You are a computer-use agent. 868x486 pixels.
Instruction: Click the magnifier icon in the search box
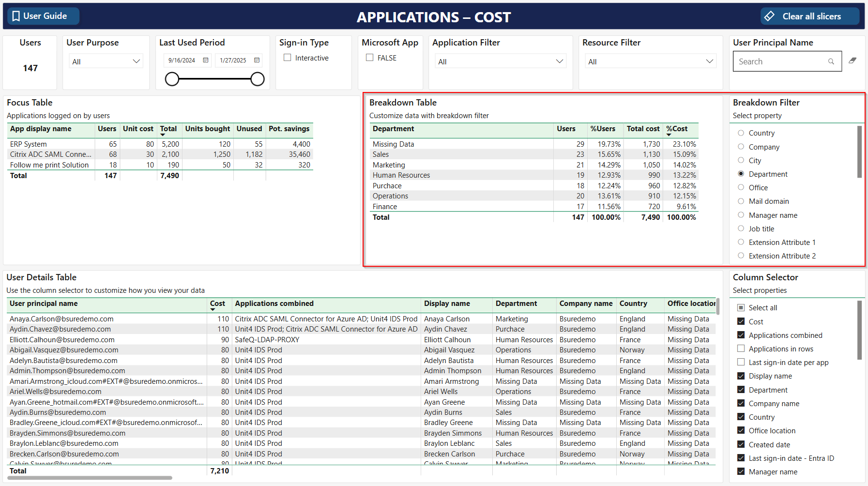[x=831, y=61]
